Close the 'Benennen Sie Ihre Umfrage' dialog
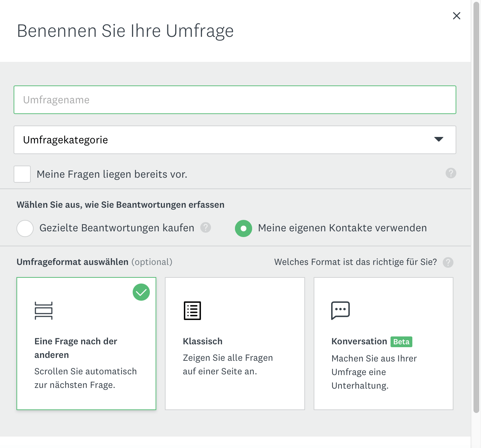The width and height of the screenshot is (481, 448). coord(457,16)
